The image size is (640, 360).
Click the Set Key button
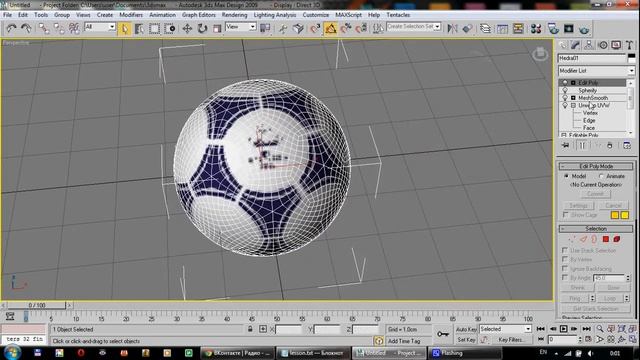pyautogui.click(x=466, y=340)
